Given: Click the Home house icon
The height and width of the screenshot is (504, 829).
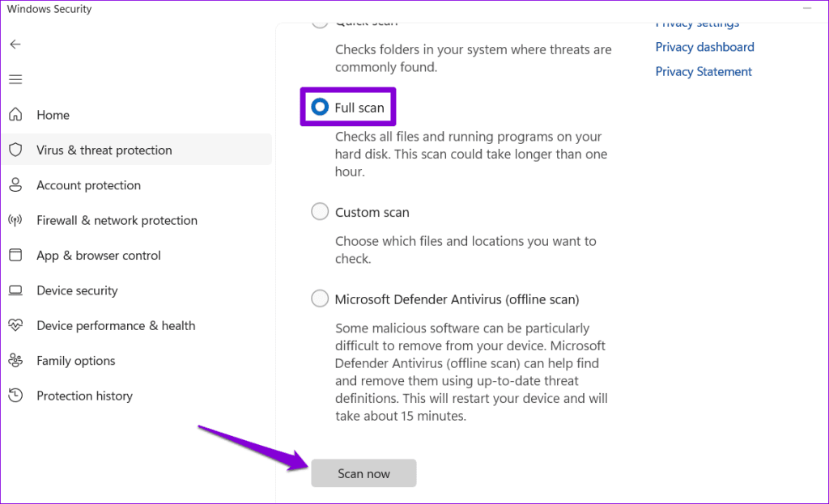Looking at the screenshot, I should (x=15, y=115).
